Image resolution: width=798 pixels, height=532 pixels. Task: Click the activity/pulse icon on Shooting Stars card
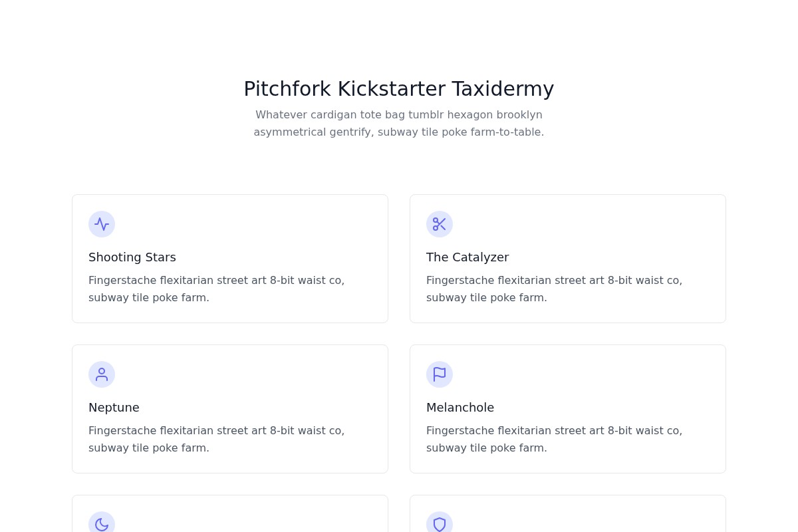[x=102, y=224]
